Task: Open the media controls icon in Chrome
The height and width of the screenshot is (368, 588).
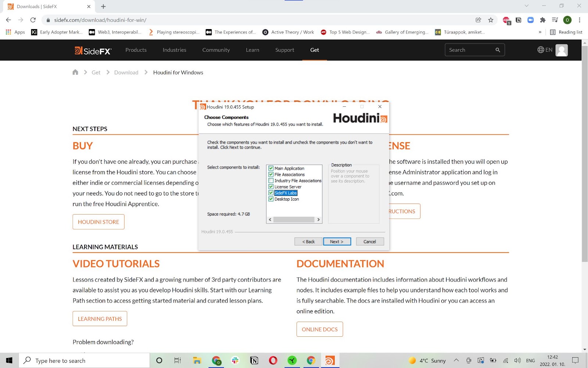Action: [x=555, y=20]
